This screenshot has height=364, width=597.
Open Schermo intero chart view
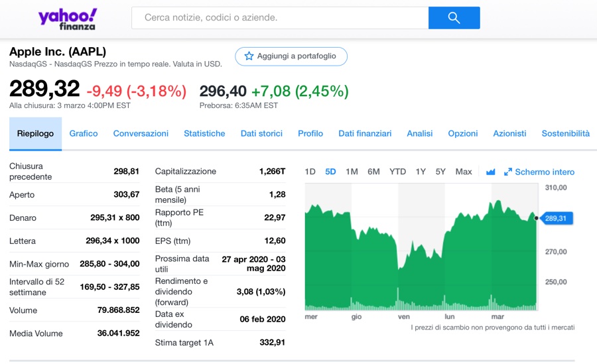pyautogui.click(x=545, y=172)
